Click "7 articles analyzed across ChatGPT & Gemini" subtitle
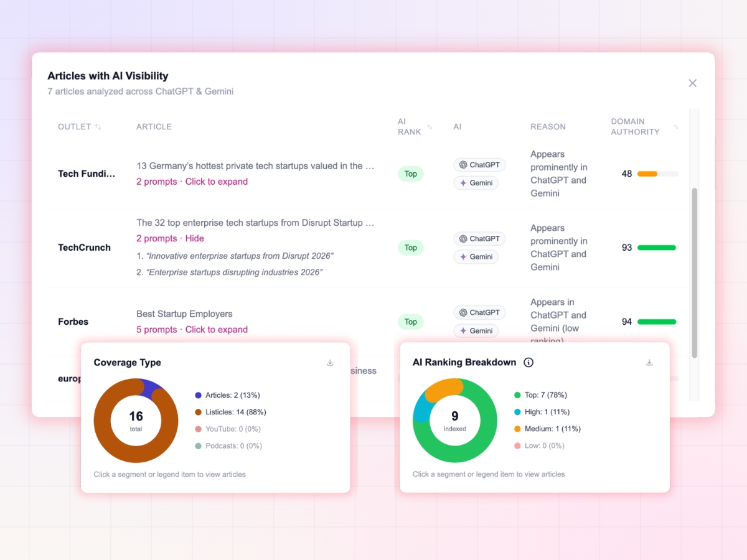The image size is (747, 560). tap(141, 91)
